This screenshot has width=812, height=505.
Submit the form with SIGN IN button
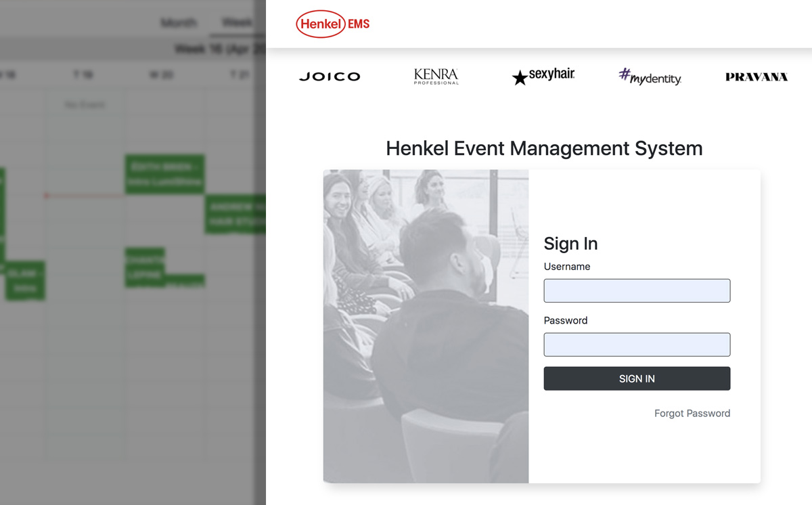(637, 378)
